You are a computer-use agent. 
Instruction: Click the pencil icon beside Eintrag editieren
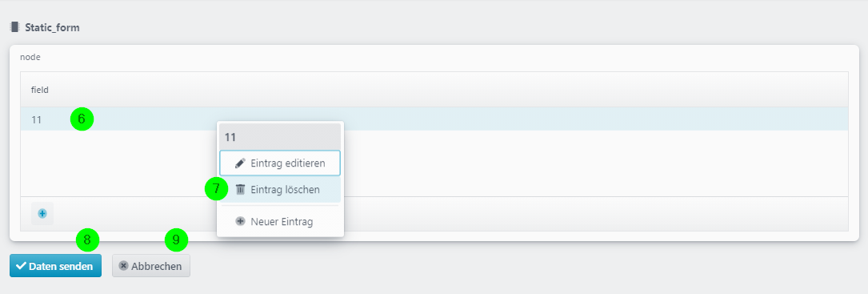(240, 163)
